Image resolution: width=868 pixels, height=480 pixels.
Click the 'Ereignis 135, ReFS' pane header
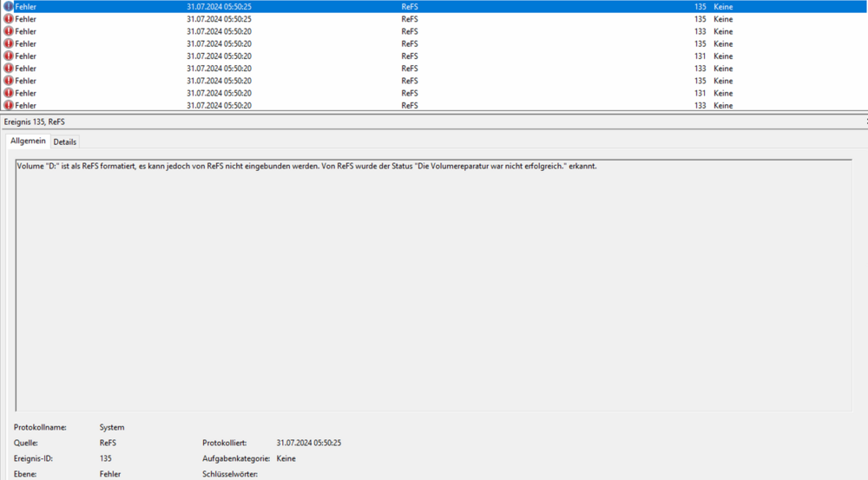pos(35,122)
